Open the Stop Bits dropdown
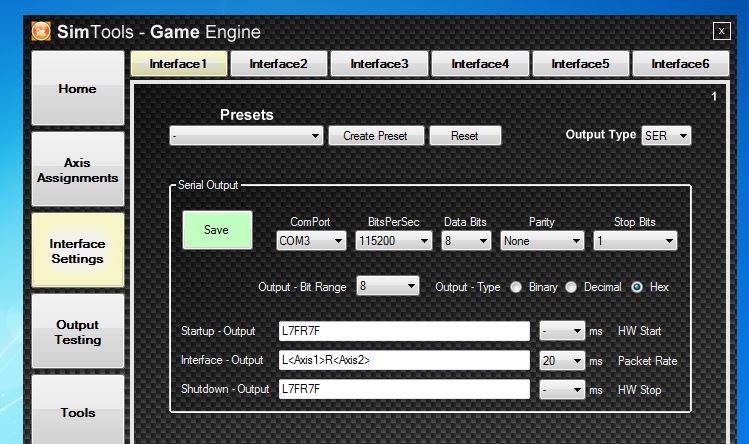This screenshot has width=749, height=444. 635,241
